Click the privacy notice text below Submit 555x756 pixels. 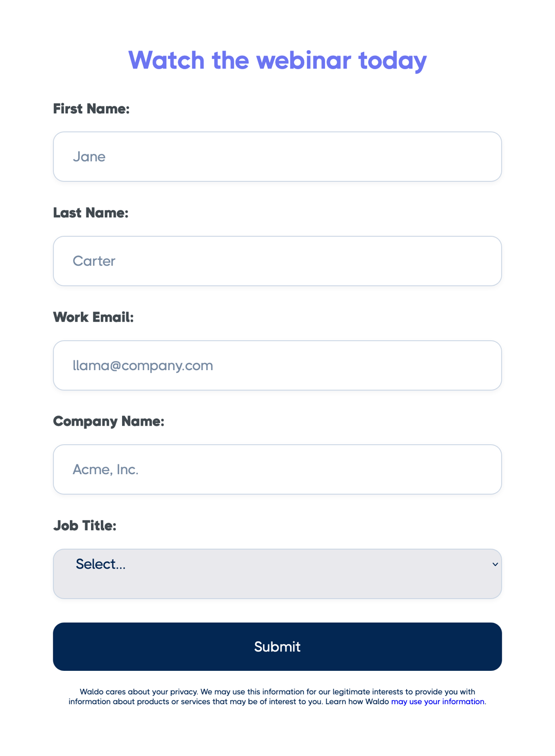coord(277,696)
